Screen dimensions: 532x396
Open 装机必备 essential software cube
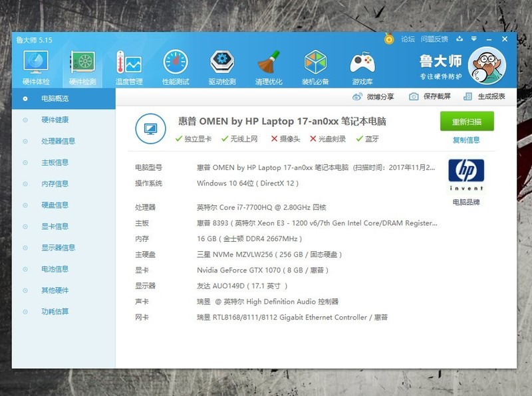coord(315,68)
